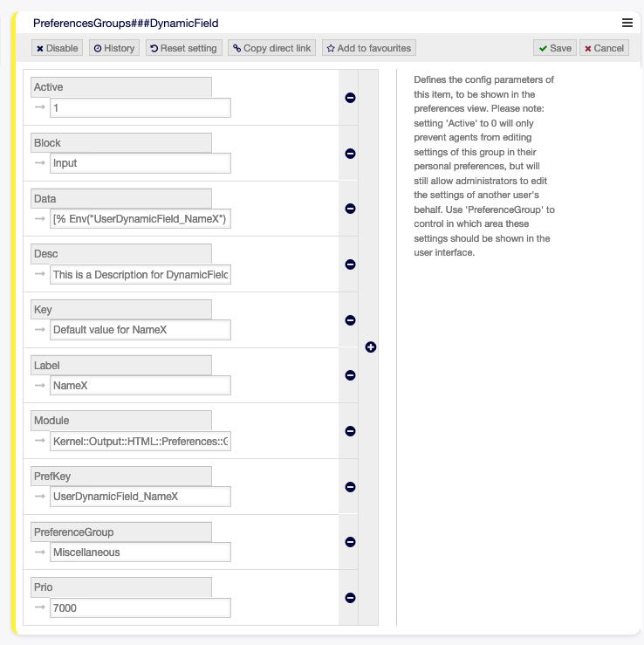
Task: Remove the Prio entry with minus icon
Action: pos(350,597)
